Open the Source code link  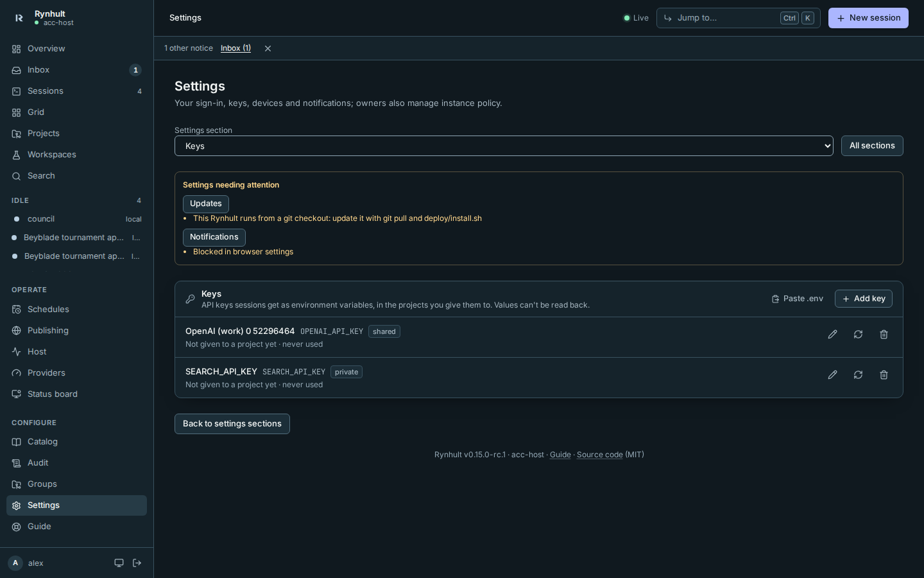[x=600, y=455]
